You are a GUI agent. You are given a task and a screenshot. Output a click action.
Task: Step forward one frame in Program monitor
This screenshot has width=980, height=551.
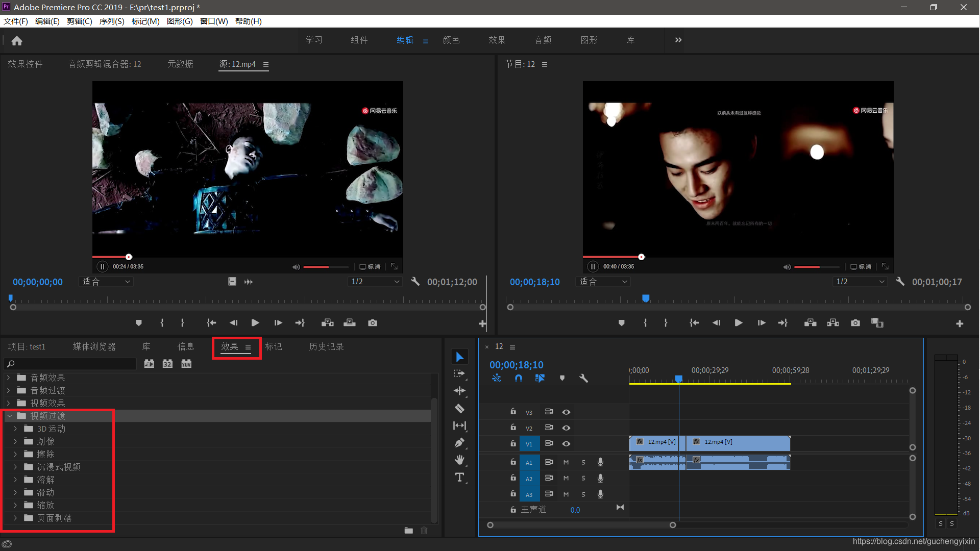click(761, 323)
